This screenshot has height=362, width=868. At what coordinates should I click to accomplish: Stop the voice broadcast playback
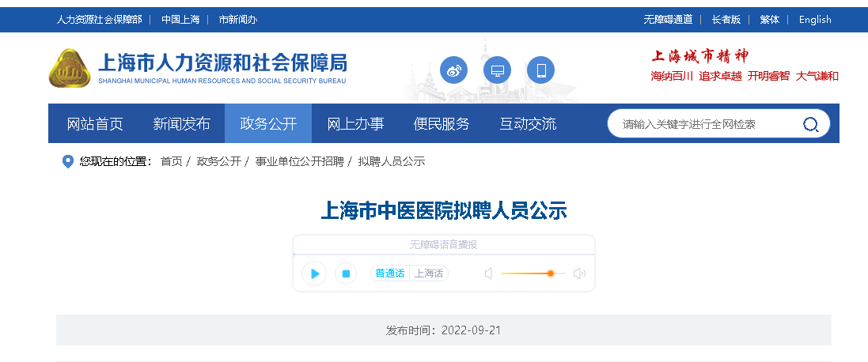(x=345, y=273)
